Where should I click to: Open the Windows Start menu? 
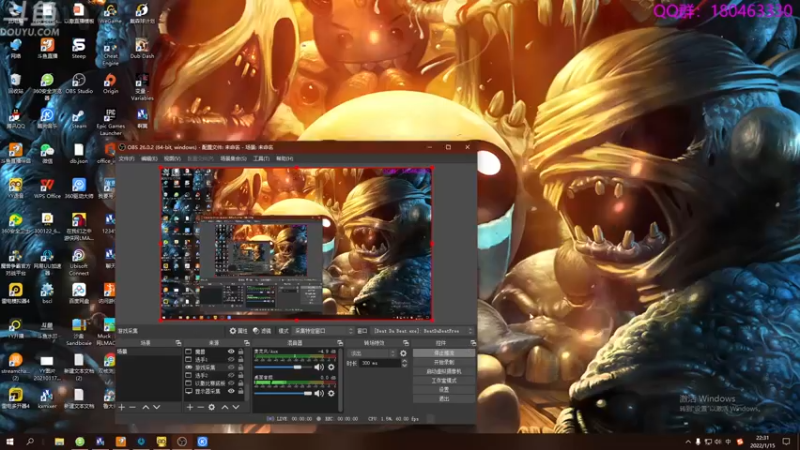coord(9,441)
